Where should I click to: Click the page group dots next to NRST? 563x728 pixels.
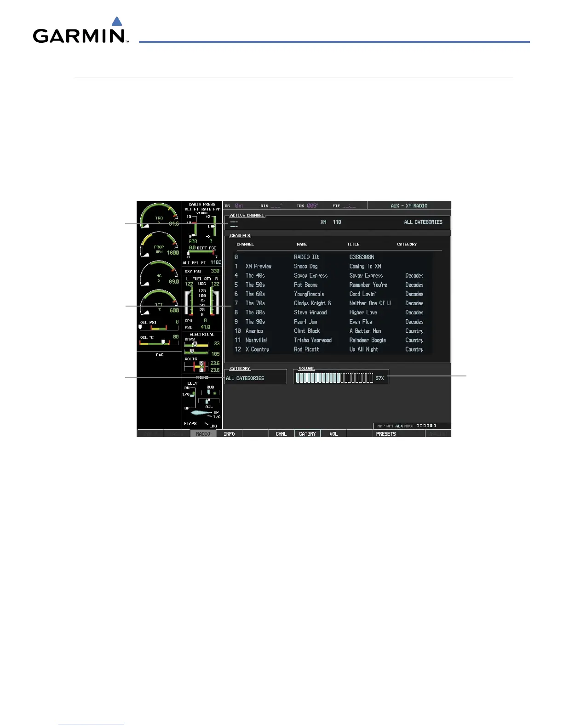pos(426,426)
